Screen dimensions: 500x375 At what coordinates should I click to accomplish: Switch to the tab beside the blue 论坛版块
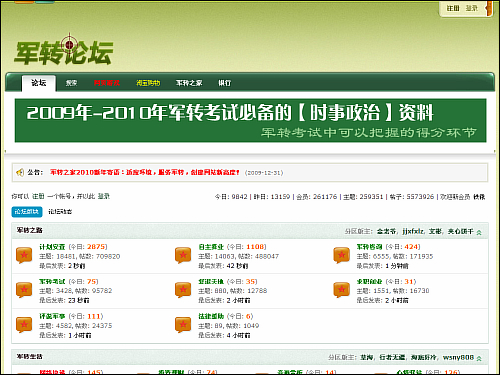click(60, 212)
